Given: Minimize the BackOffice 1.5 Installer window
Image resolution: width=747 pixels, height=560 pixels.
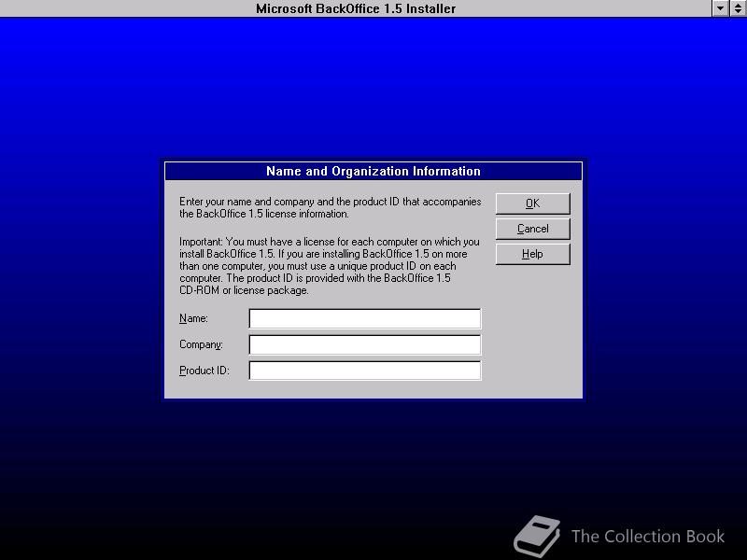Looking at the screenshot, I should (x=720, y=8).
